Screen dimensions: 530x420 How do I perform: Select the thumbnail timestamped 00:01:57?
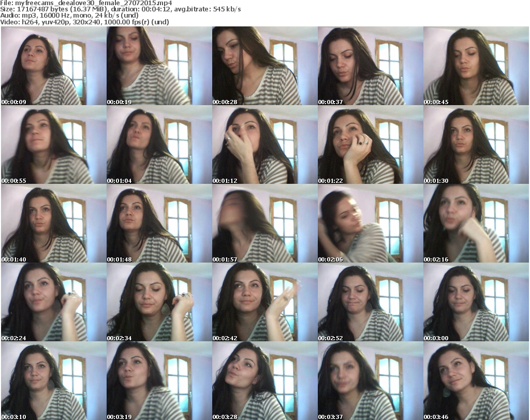pyautogui.click(x=264, y=223)
